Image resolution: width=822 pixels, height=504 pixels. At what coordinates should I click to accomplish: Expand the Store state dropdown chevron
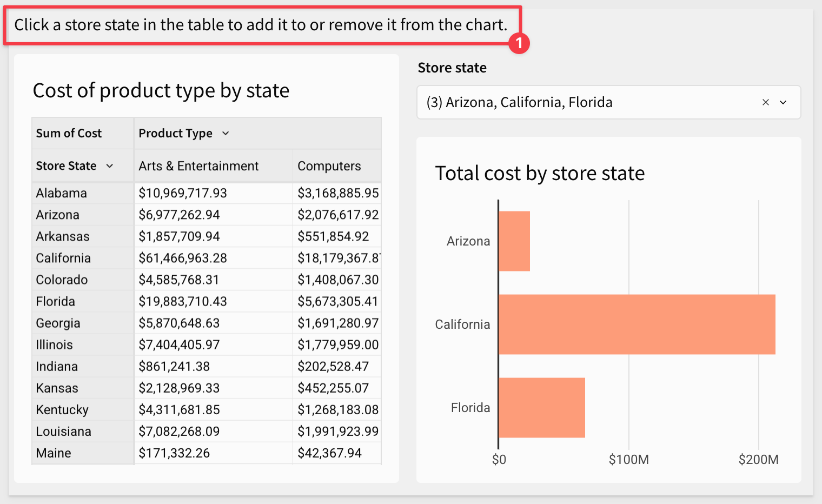pos(783,102)
